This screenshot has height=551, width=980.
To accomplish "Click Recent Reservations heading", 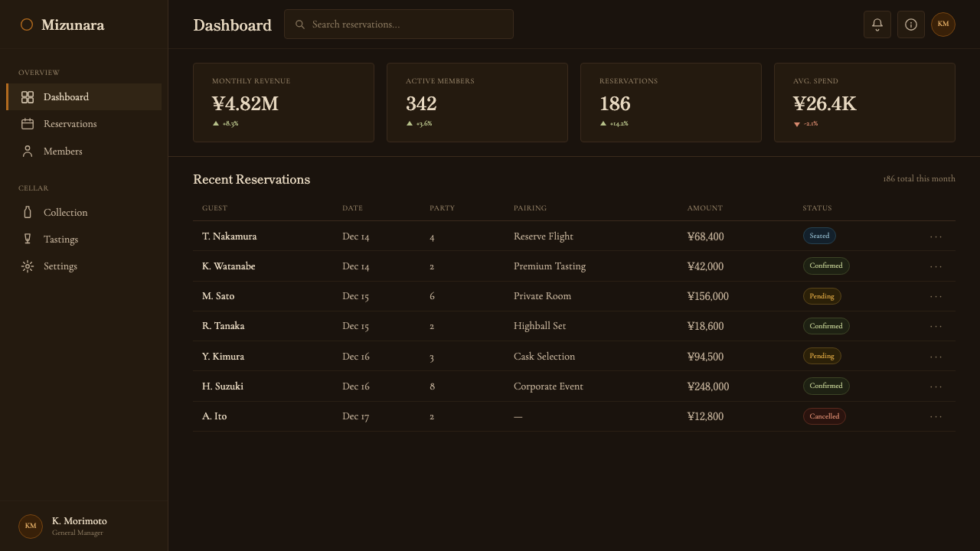I will click(x=251, y=179).
